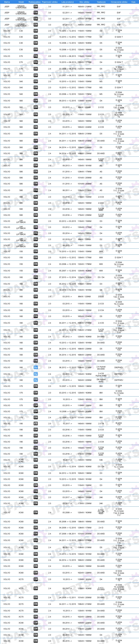This screenshot has width=139, height=644.
Task: Click the ON icon for Volvo C30 132kW/180KM
Action: tap(36, 50)
